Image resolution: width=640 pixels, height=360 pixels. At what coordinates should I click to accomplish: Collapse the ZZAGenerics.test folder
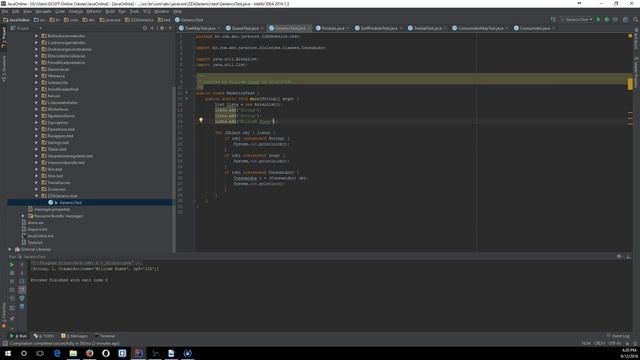pos(36,196)
